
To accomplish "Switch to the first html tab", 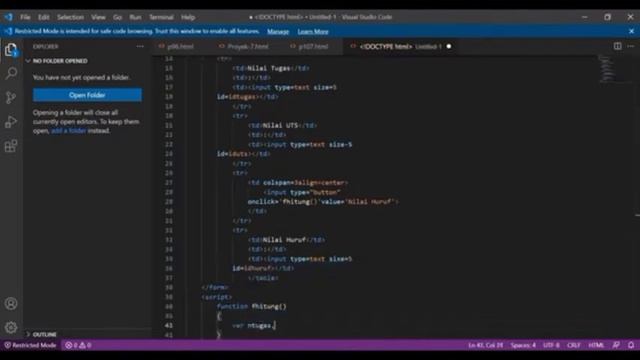I will click(x=180, y=47).
